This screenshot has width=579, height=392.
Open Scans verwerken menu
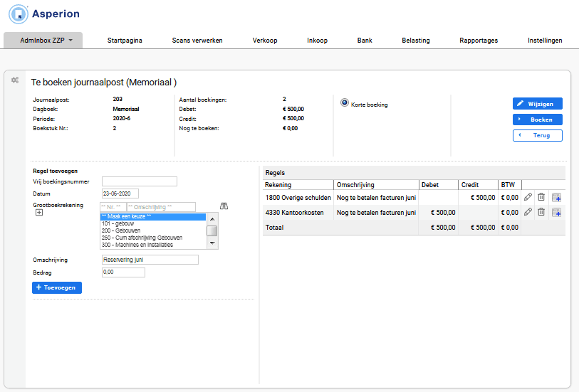point(197,40)
